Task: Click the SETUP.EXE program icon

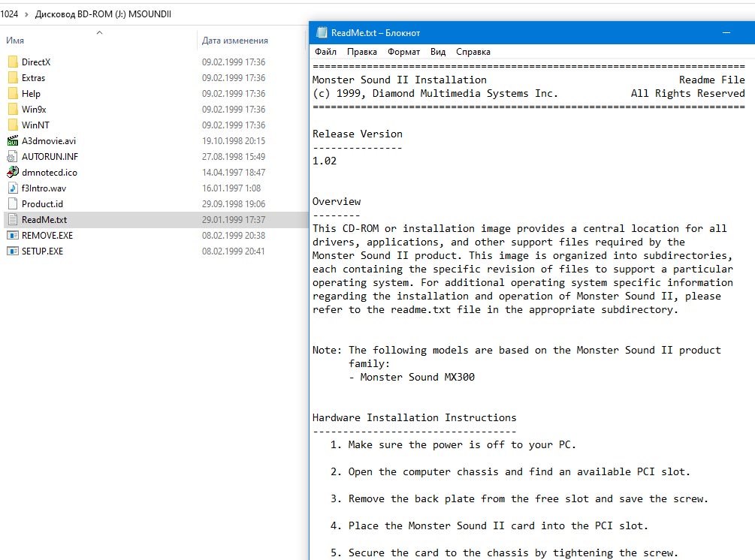Action: pyautogui.click(x=13, y=251)
